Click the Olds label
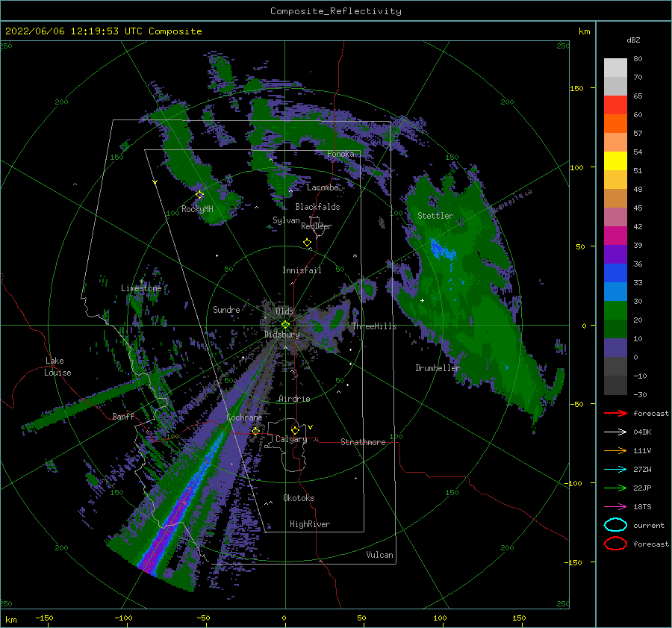 pos(284,311)
